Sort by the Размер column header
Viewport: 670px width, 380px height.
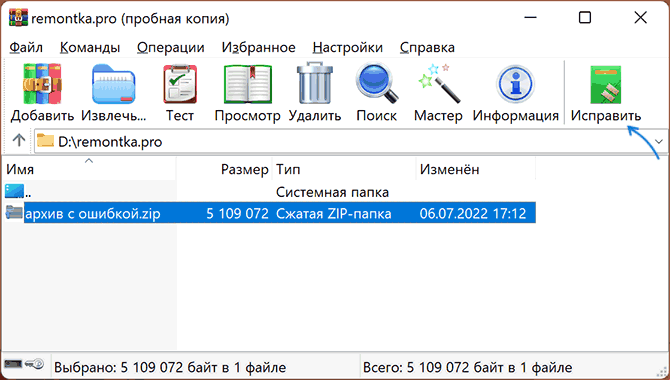[x=224, y=169]
